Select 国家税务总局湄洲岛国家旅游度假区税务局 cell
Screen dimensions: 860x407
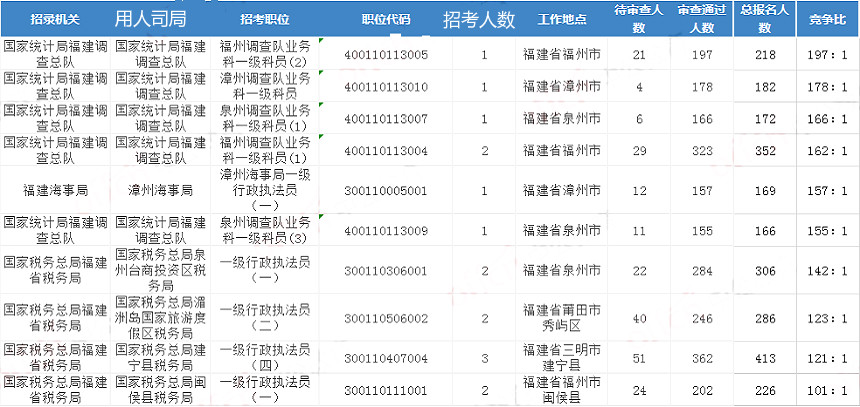pyautogui.click(x=160, y=318)
